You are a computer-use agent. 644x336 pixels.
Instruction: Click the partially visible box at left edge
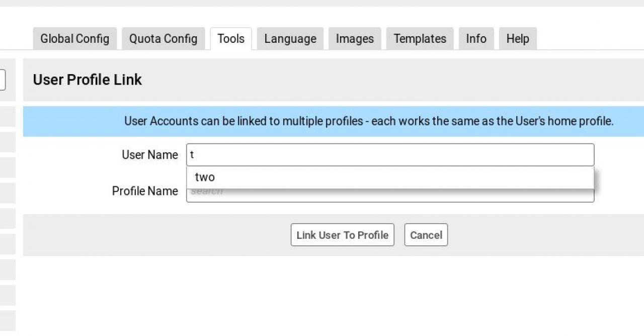pos(3,80)
